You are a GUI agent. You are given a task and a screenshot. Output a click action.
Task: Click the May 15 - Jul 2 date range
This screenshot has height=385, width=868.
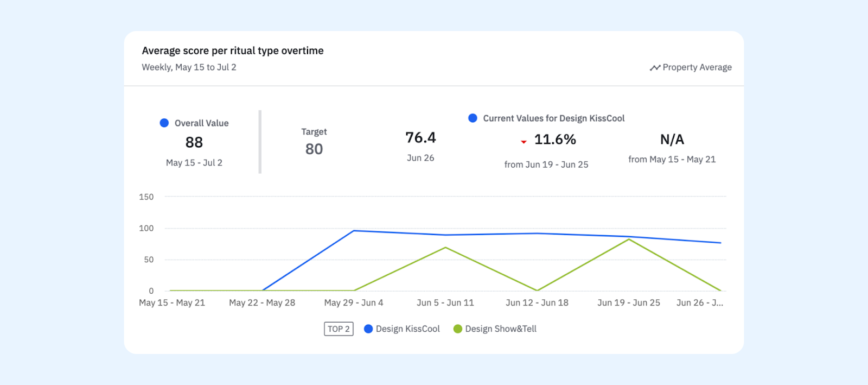click(x=194, y=162)
